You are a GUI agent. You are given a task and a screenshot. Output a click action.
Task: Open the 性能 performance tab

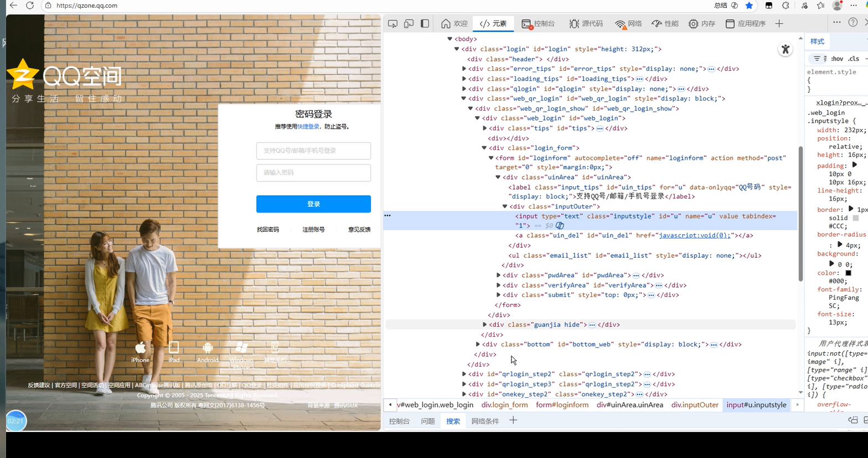point(665,24)
